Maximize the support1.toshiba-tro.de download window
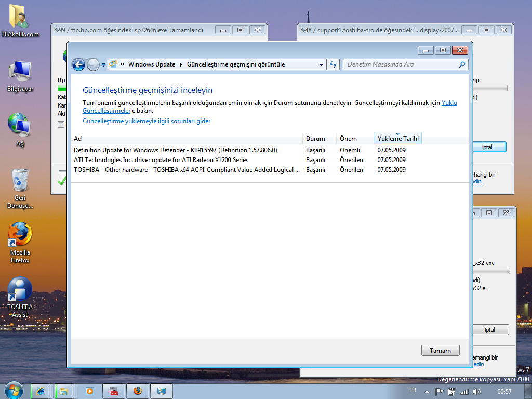Image resolution: width=532 pixels, height=399 pixels. 486,30
